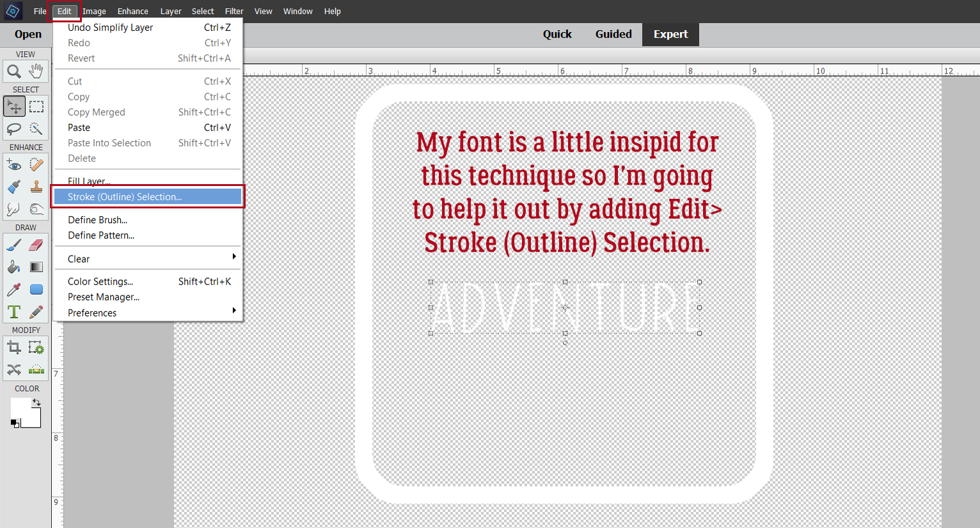This screenshot has height=528, width=980.
Task: Click the rotation handle below ADVENTURE text
Action: pos(565,343)
